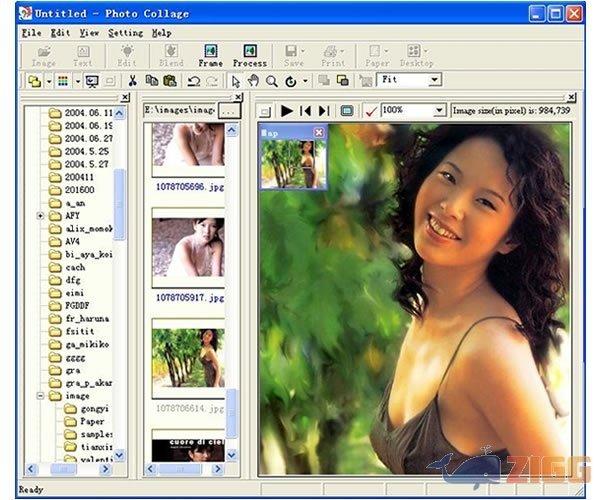Click the arrow pointer selection tool
The height and width of the screenshot is (500, 600).
point(236,81)
